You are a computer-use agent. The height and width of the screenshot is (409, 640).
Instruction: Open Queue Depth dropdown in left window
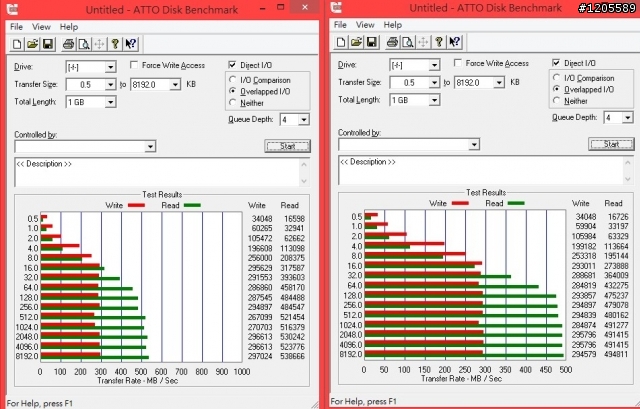click(304, 120)
